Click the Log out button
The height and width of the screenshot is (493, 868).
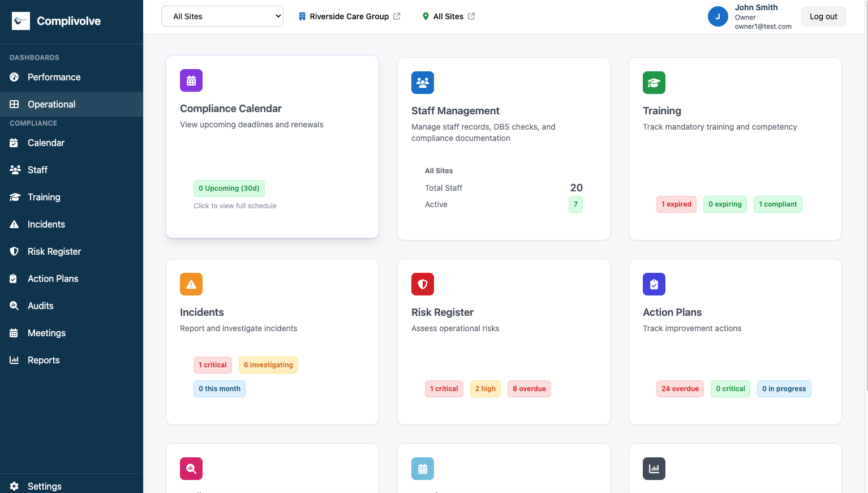823,16
